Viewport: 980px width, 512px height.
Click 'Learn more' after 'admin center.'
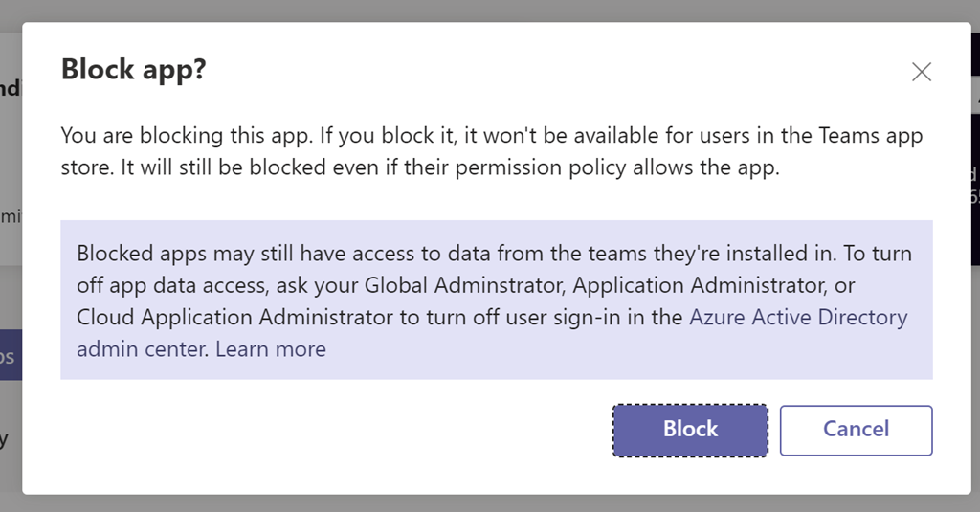click(x=271, y=349)
